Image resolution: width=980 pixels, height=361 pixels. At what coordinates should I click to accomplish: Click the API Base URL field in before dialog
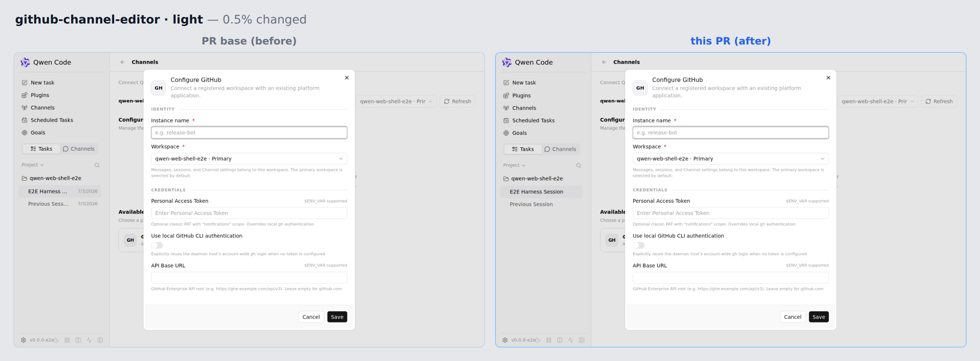(x=249, y=278)
